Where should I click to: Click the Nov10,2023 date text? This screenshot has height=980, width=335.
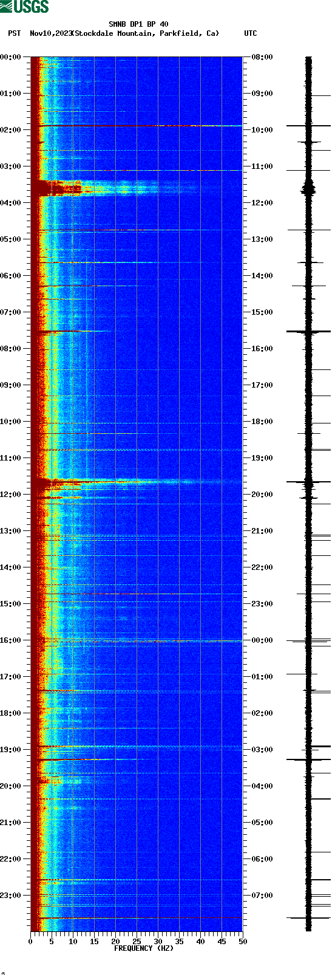tap(50, 33)
